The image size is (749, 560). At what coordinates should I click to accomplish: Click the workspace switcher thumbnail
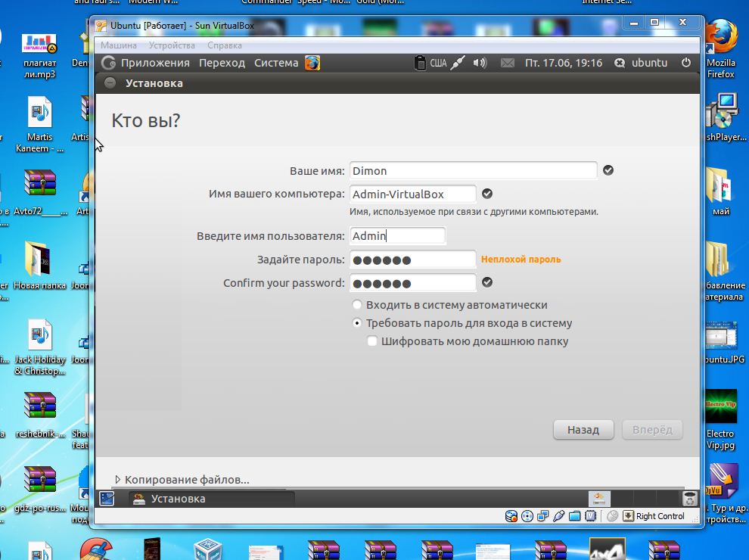tap(599, 499)
